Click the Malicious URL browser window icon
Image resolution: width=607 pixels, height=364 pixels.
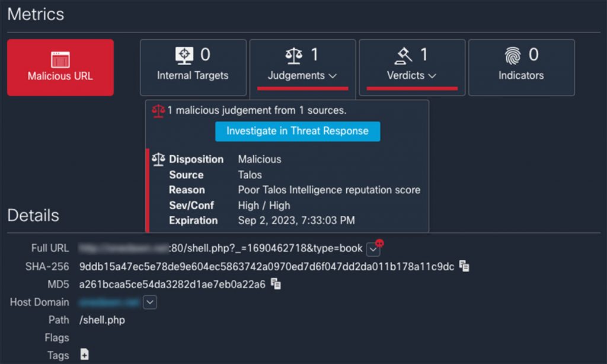pyautogui.click(x=60, y=59)
